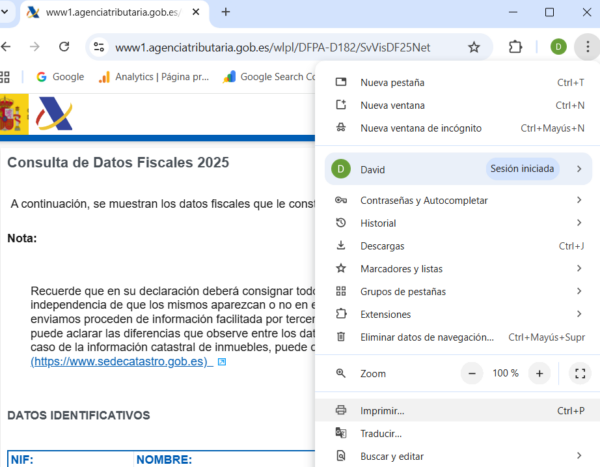
Task: Click the Spanish coat of arms logo
Action: tap(14, 114)
